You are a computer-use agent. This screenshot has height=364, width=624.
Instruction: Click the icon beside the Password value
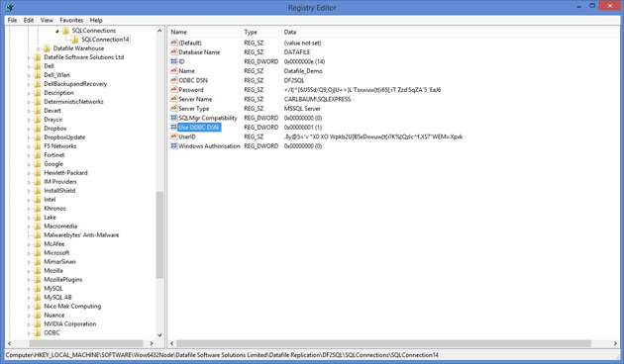(x=174, y=89)
